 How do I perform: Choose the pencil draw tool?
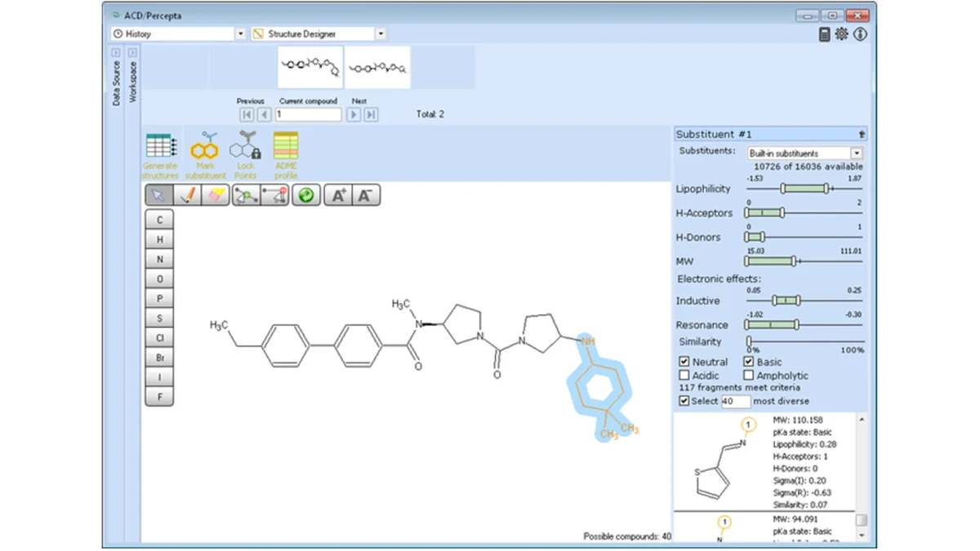(187, 195)
